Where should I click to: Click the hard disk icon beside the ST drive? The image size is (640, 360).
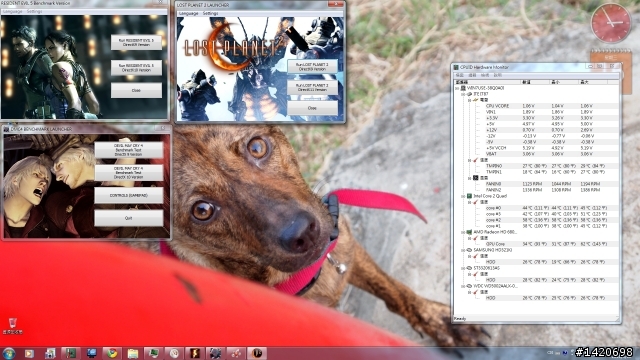pos(469,268)
